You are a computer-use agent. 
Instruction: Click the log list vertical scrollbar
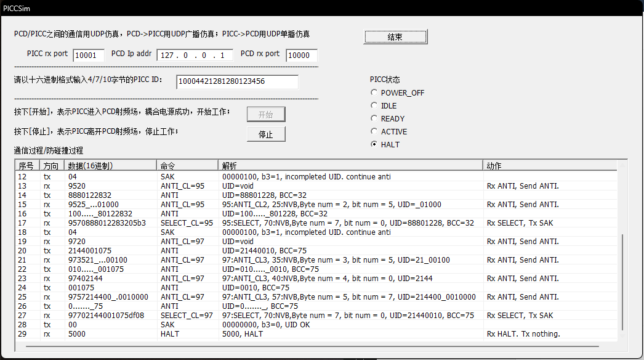[x=624, y=277]
